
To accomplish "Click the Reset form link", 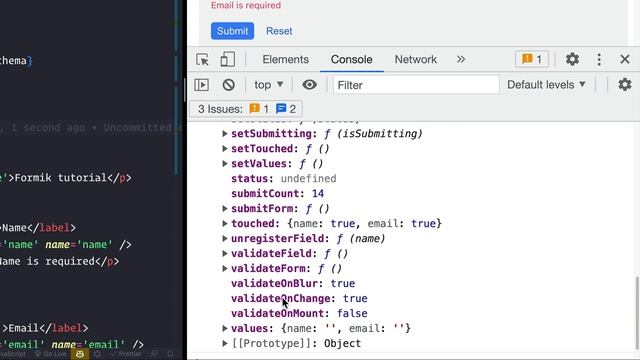I will [x=279, y=31].
